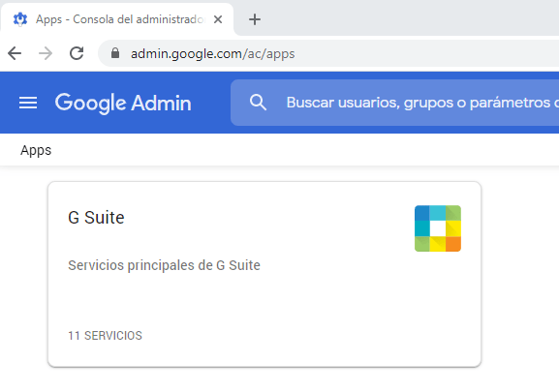Click the address bar URL

(x=212, y=54)
